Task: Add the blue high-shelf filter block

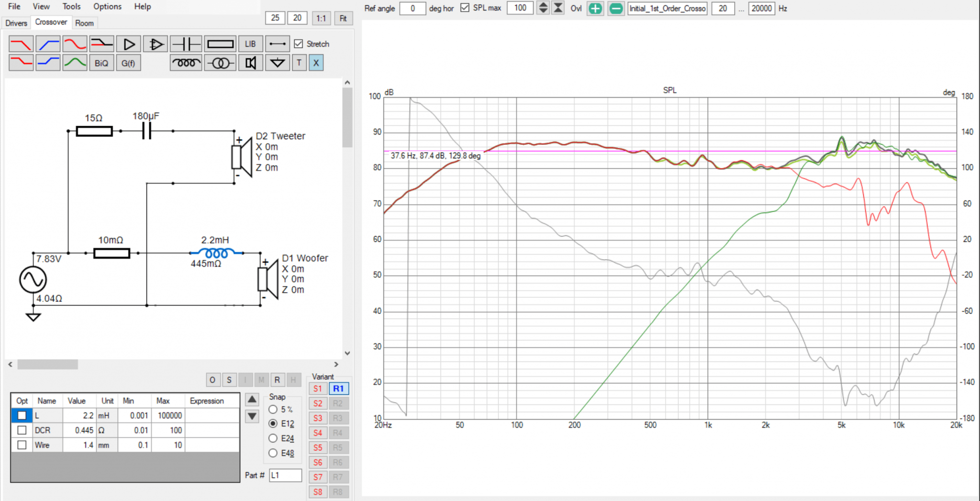Action: tap(48, 63)
